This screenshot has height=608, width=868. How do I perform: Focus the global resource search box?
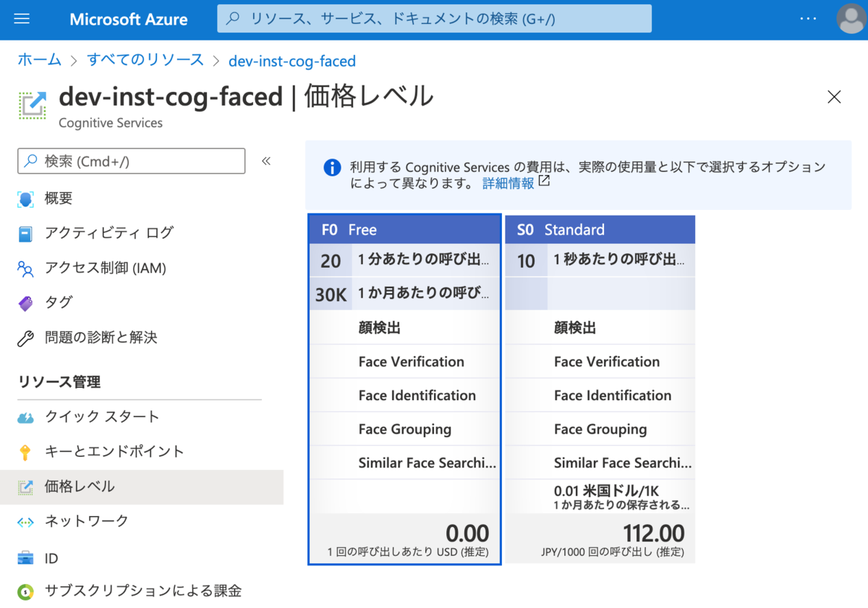tap(434, 19)
